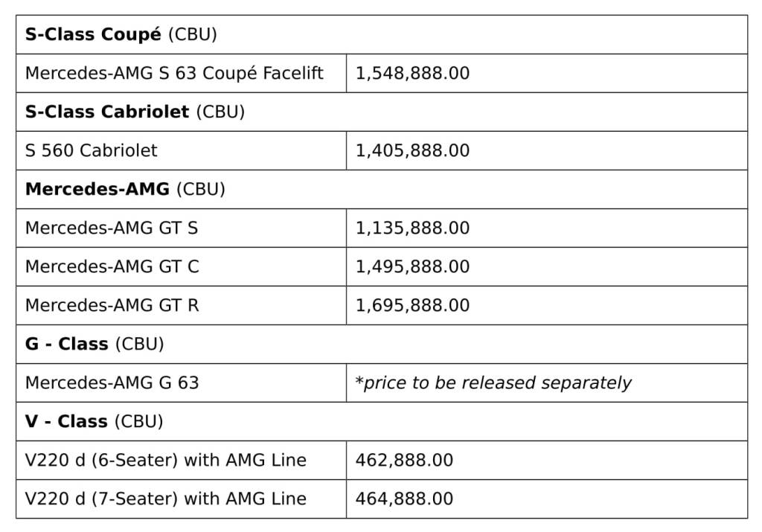
Task: Select the G - Class (CBU) header
Action: [x=95, y=344]
